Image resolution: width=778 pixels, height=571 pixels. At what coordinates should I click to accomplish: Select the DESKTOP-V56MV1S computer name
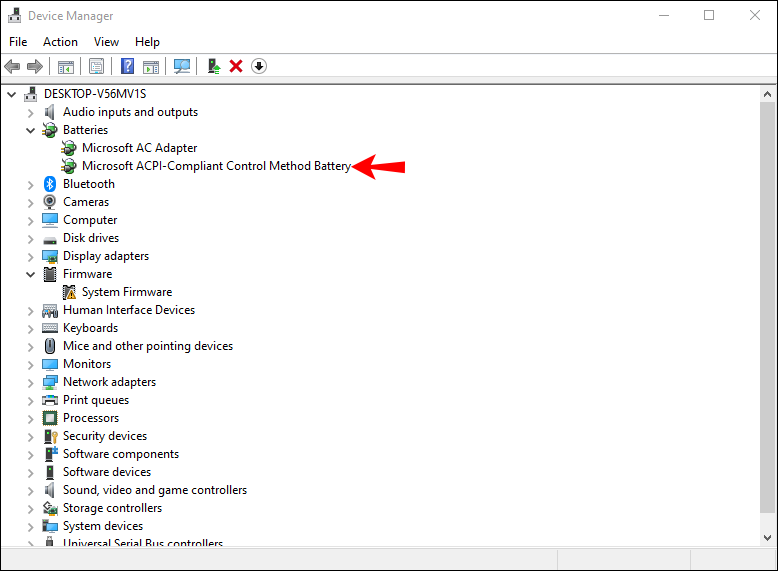click(95, 94)
